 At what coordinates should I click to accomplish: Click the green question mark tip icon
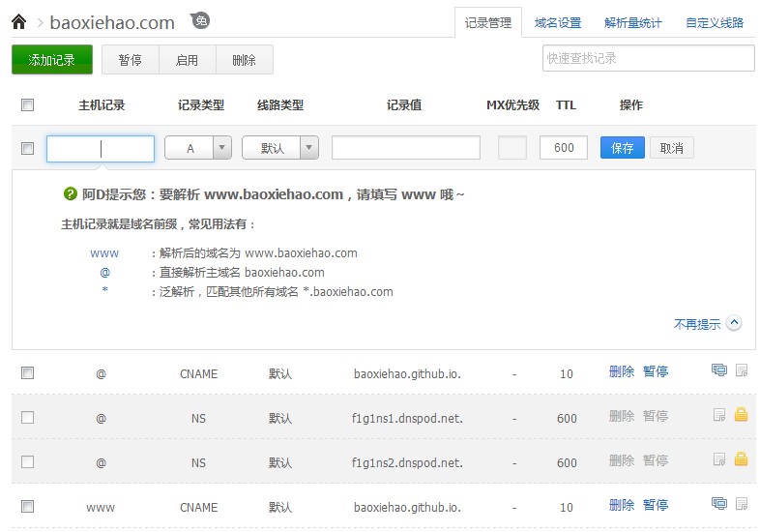pos(70,194)
